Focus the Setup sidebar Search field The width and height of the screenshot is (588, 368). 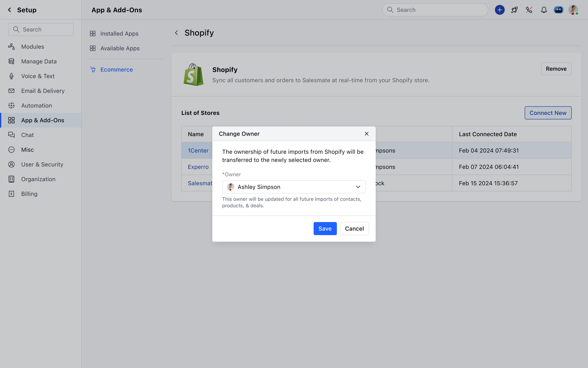pyautogui.click(x=41, y=29)
